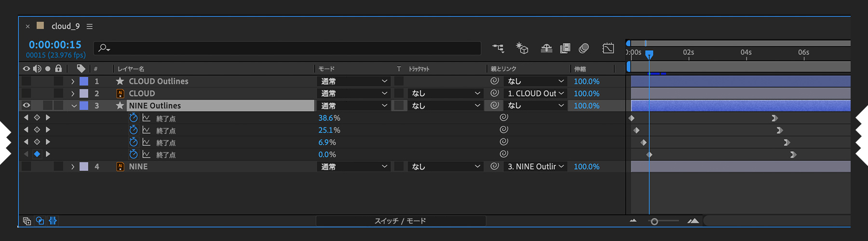Select the cloud_9 composition tab
Screen dimensions: 868x241
65,26
